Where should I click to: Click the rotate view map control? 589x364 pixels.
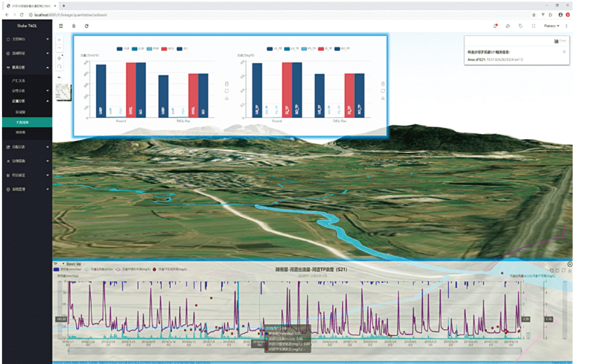click(59, 67)
